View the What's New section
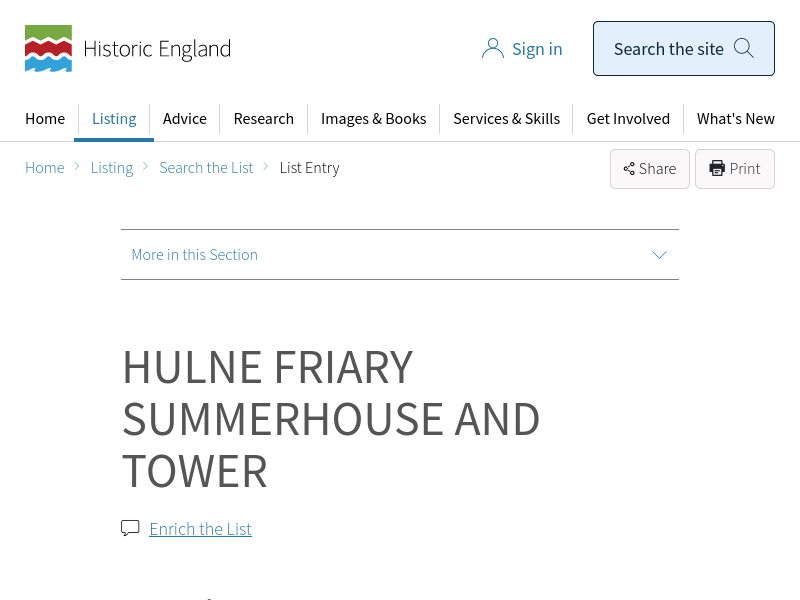The height and width of the screenshot is (600, 800). (x=735, y=119)
